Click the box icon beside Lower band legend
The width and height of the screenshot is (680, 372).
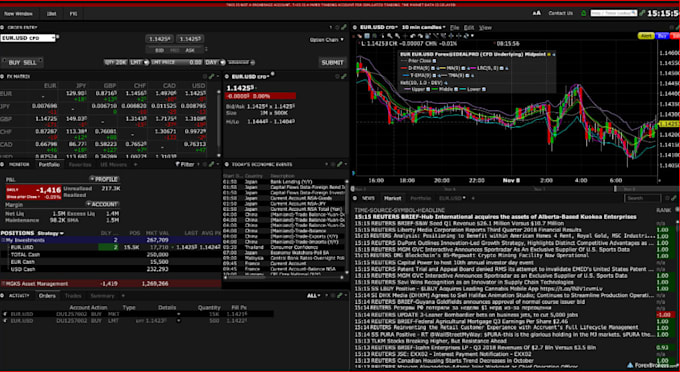[484, 89]
